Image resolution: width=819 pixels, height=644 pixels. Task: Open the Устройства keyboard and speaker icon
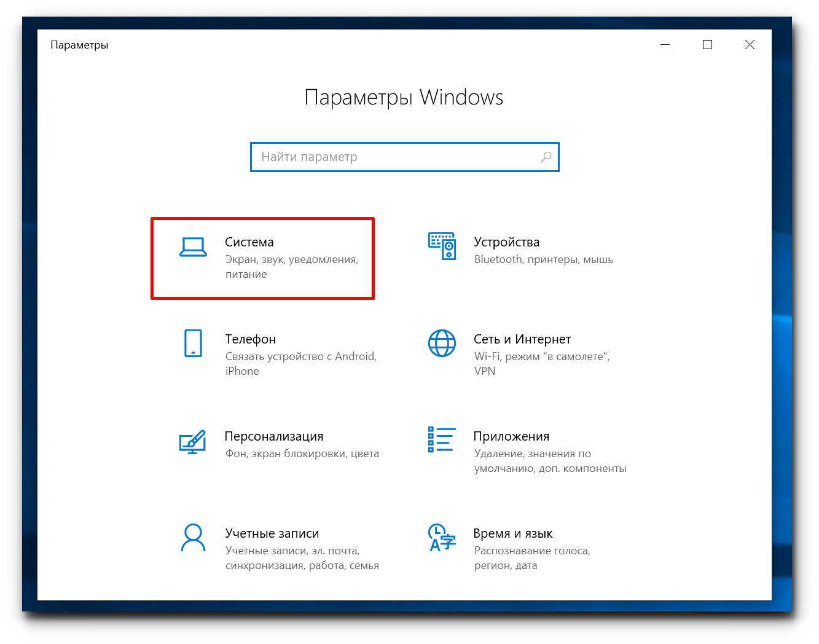(442, 246)
